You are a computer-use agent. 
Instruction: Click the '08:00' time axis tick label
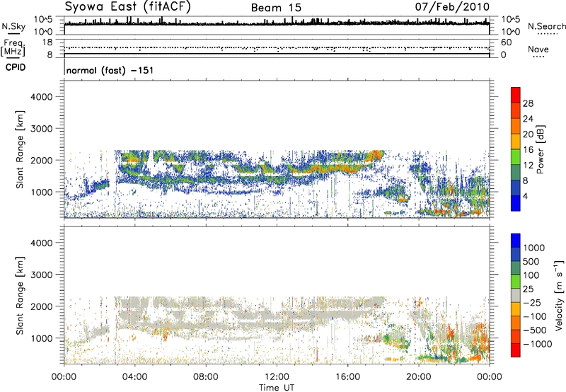(x=206, y=377)
